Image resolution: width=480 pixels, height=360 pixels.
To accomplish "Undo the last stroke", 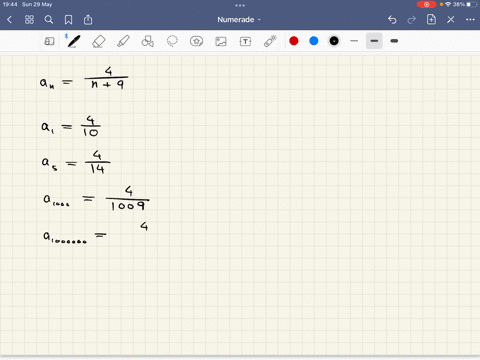I will [x=392, y=20].
